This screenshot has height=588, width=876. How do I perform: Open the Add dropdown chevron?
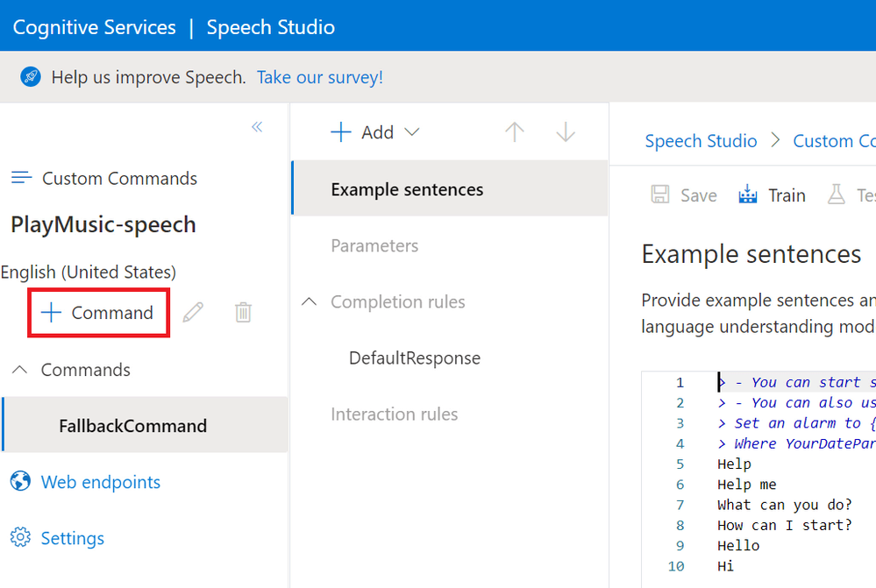(x=412, y=132)
